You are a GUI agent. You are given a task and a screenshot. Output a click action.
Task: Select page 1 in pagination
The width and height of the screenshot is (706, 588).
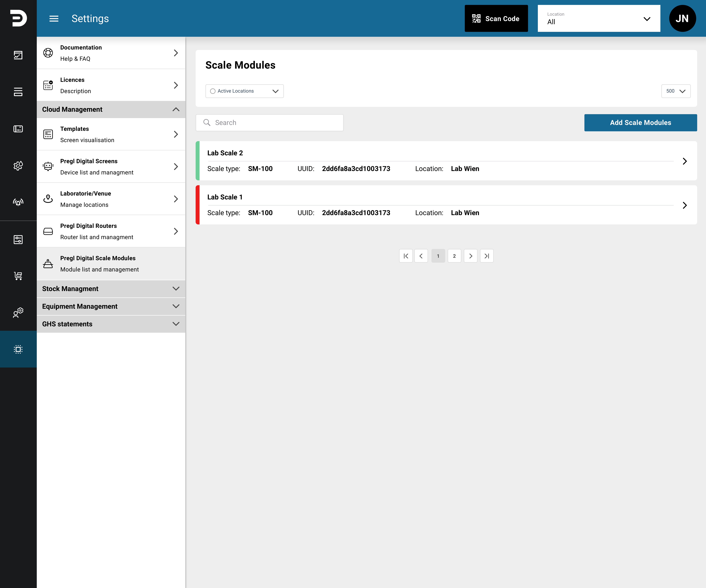[x=438, y=256]
